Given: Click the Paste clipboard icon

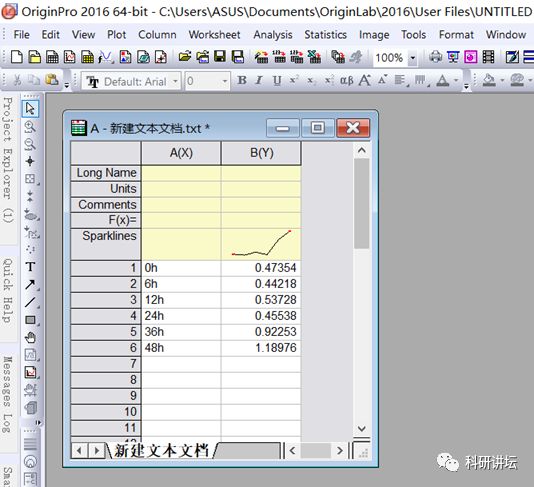Looking at the screenshot, I should pyautogui.click(x=52, y=80).
